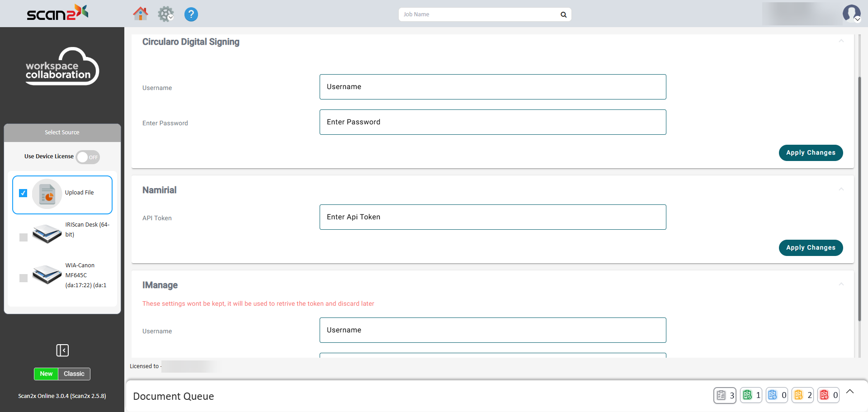868x412 pixels.
Task: Filter queue by orange pending documents
Action: click(x=802, y=395)
